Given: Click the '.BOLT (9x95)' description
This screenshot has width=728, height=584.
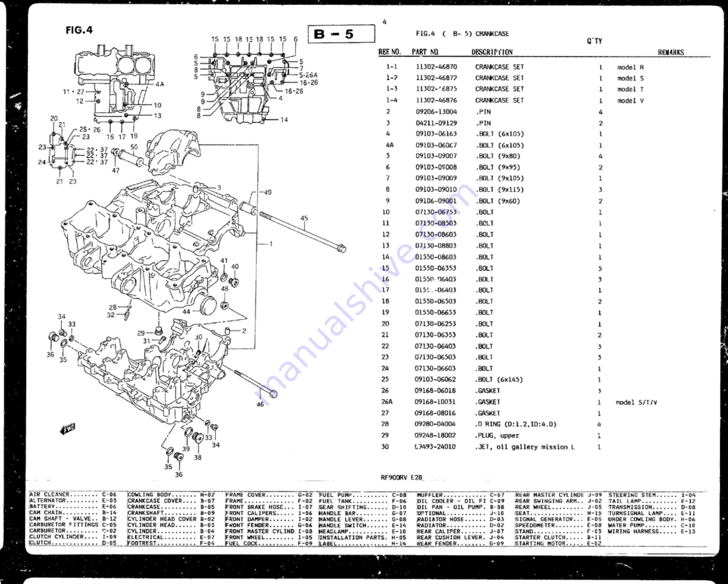Looking at the screenshot, I should click(498, 167).
